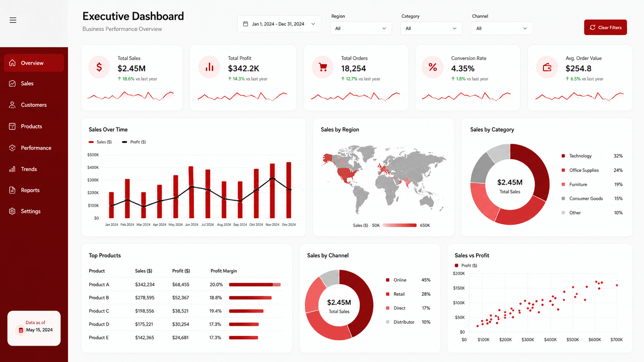This screenshot has height=362, width=644.
Task: Click the Sales by Category donut chart
Action: [x=510, y=184]
